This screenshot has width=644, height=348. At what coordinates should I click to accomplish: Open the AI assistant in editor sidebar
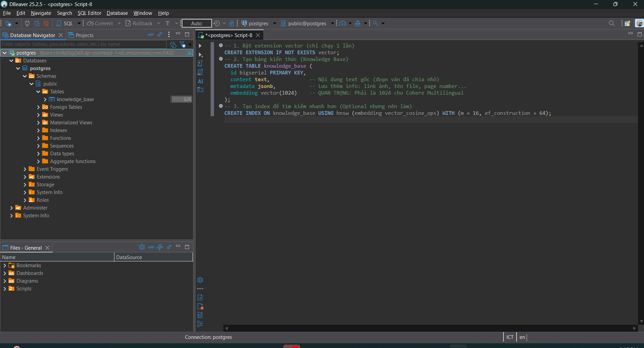point(201,81)
